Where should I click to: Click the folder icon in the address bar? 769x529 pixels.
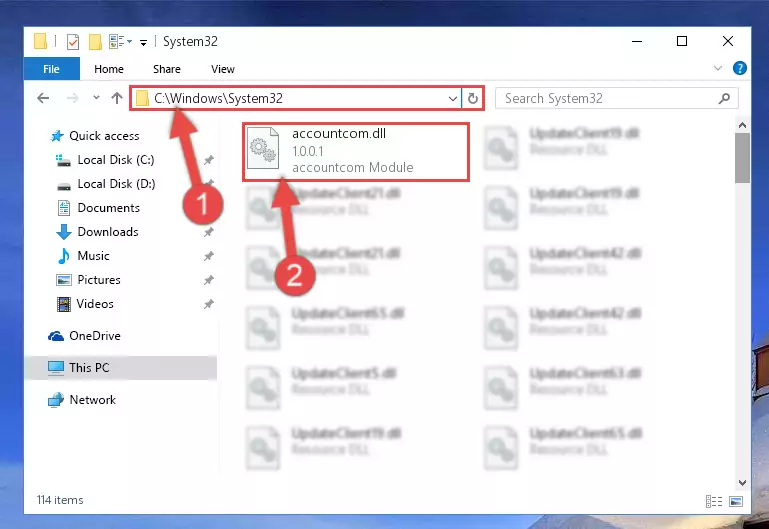click(x=142, y=99)
